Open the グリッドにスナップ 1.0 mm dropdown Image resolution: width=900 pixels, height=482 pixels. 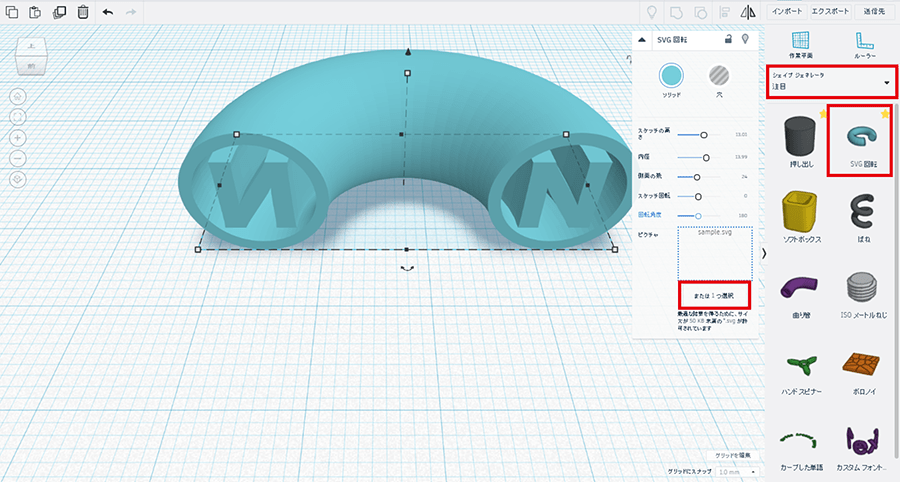point(737,472)
